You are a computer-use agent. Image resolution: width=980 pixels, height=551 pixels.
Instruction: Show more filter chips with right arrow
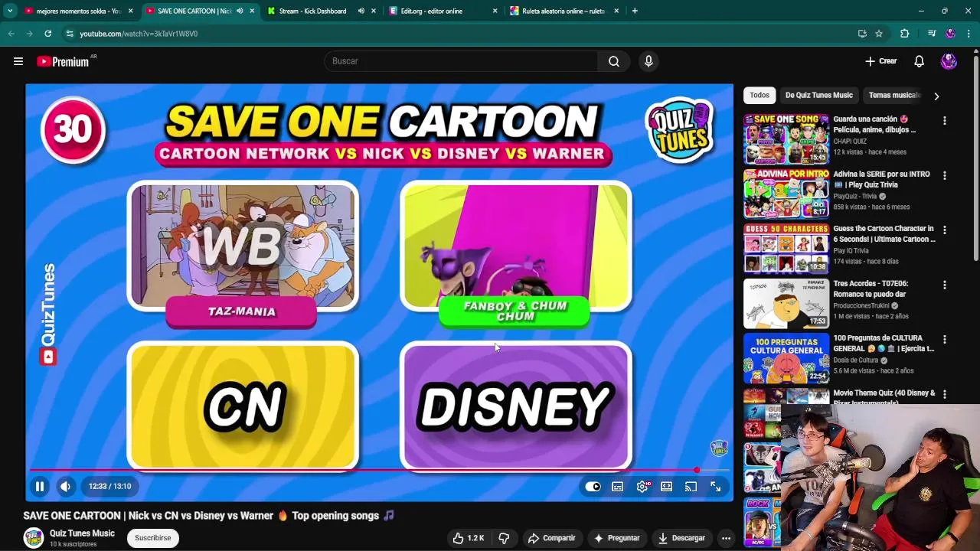pos(936,96)
